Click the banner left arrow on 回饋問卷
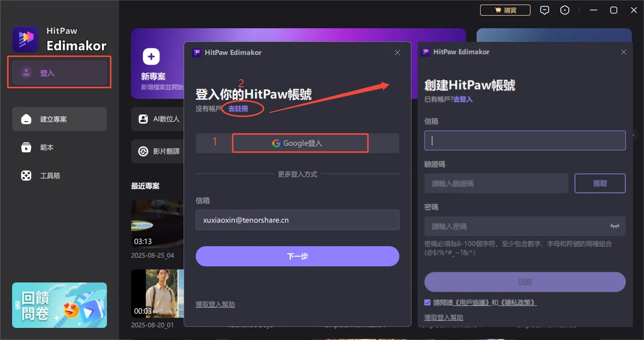Image resolution: width=644 pixels, height=340 pixels. tap(17, 305)
